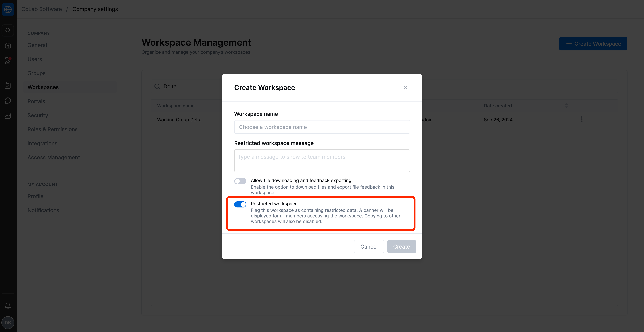The width and height of the screenshot is (644, 332).
Task: Open Roles & Permissions settings
Action: coord(53,129)
